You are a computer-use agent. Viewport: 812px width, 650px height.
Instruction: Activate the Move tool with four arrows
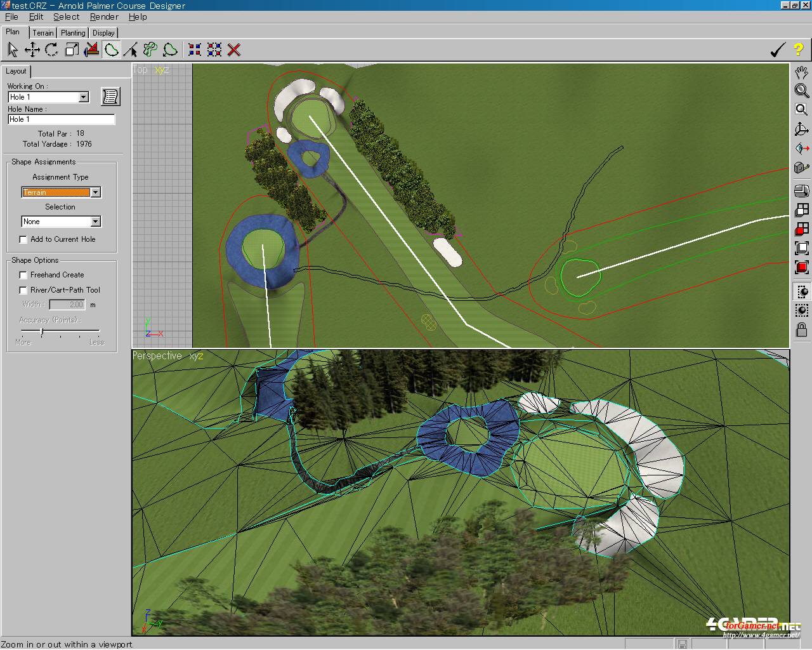point(32,50)
